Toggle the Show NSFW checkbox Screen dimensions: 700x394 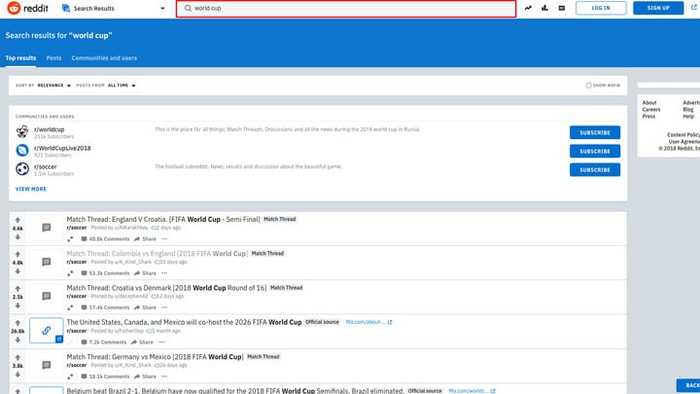[x=588, y=85]
